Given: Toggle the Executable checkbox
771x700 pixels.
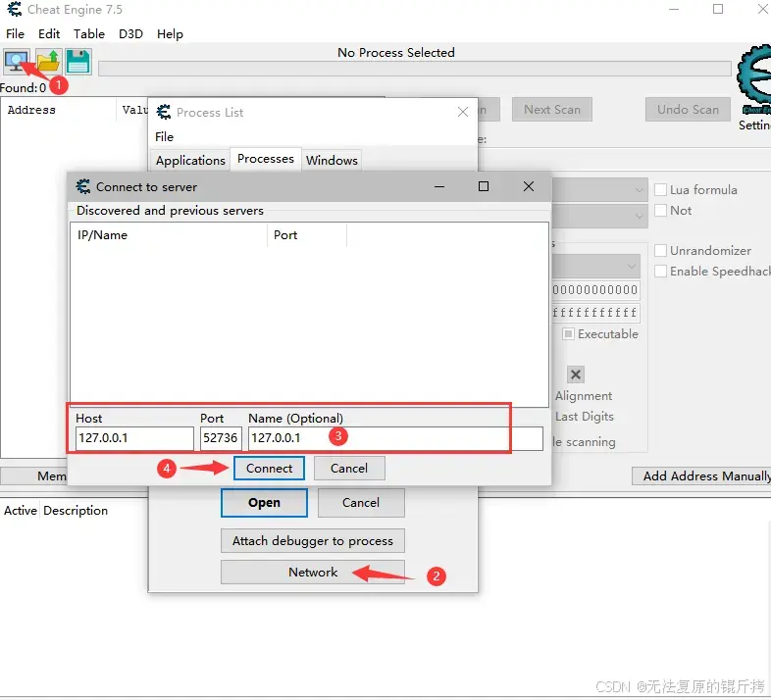Looking at the screenshot, I should click(568, 334).
